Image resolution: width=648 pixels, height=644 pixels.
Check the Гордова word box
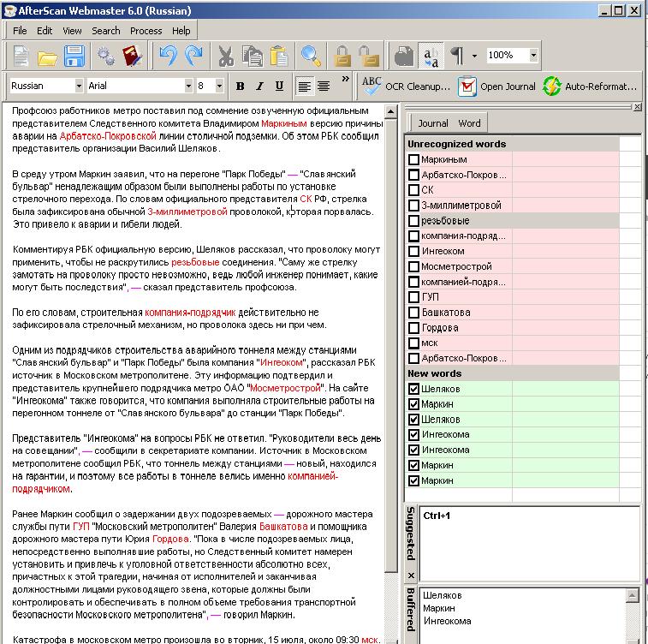click(413, 327)
